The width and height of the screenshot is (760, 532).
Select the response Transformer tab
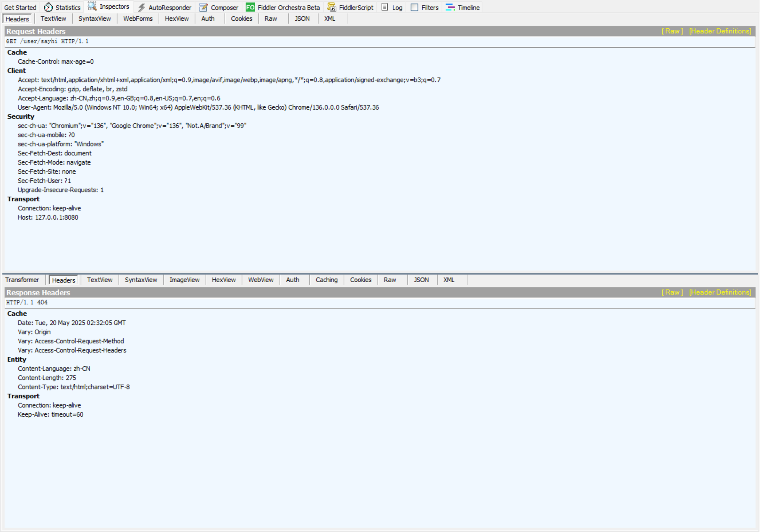click(22, 280)
